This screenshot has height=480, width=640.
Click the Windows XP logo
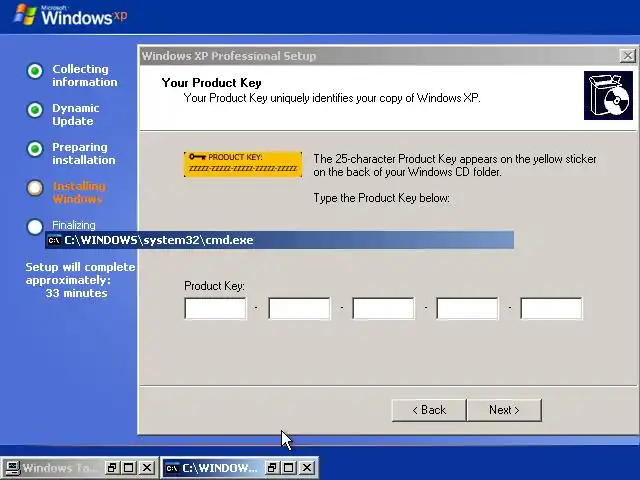pos(71,15)
